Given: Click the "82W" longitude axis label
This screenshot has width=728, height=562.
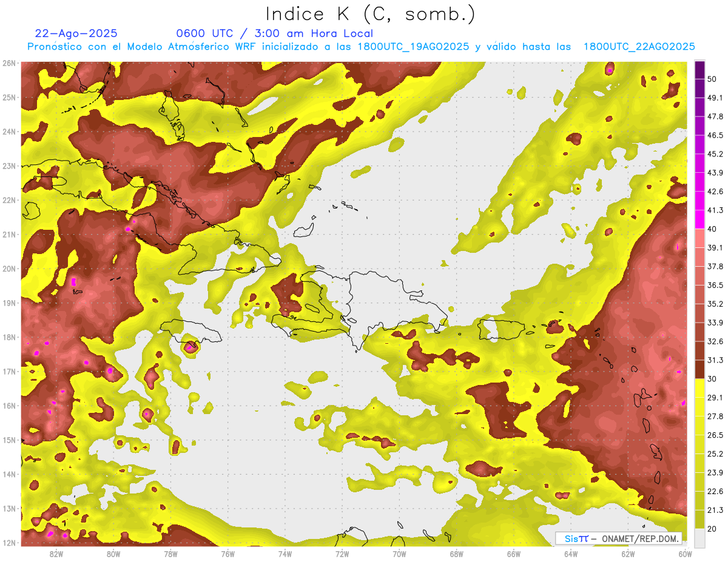Looking at the screenshot, I should [56, 554].
